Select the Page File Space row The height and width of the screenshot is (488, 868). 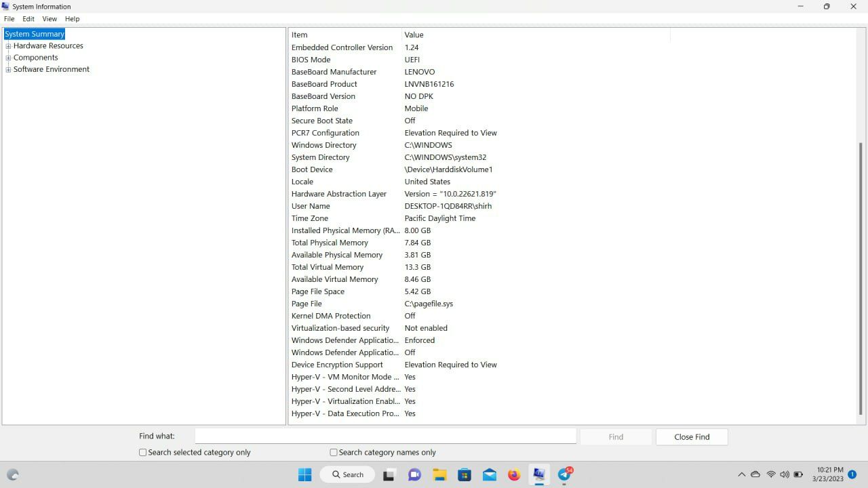click(x=480, y=291)
